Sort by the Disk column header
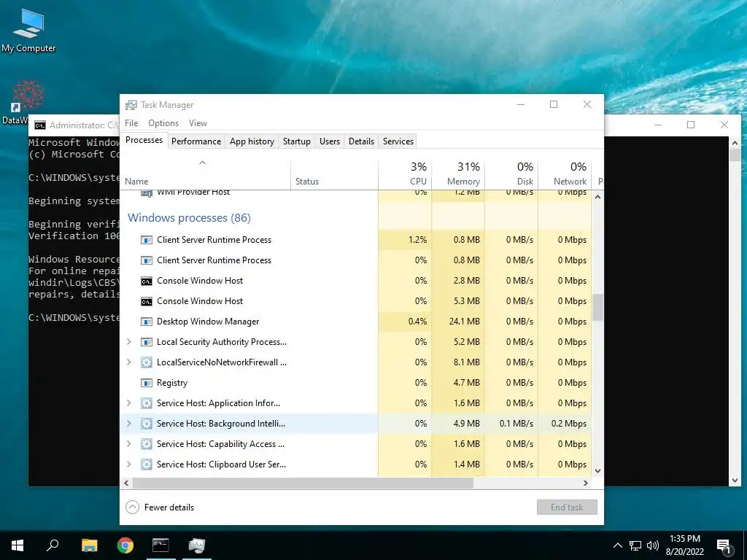The image size is (747, 560). tap(511, 175)
